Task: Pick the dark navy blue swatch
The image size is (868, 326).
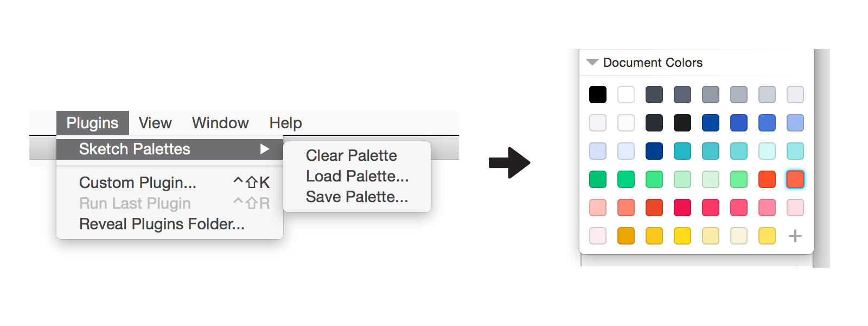Action: click(x=654, y=151)
